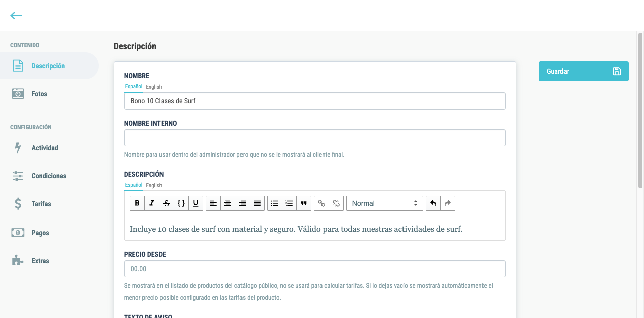Viewport: 644px width, 318px height.
Task: Click the page vertical scrollbar
Action: point(640,111)
